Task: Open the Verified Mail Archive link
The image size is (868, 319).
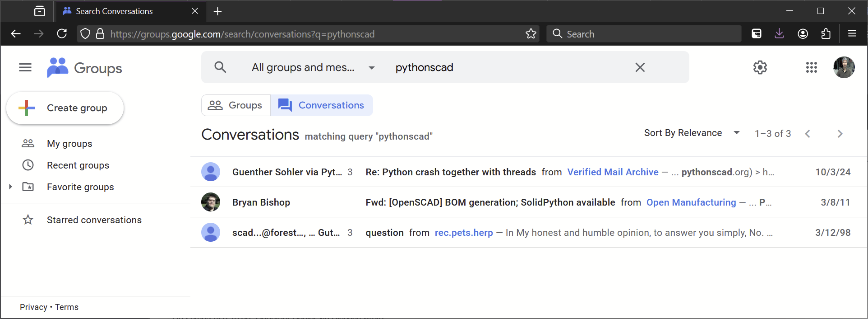Action: [x=613, y=172]
